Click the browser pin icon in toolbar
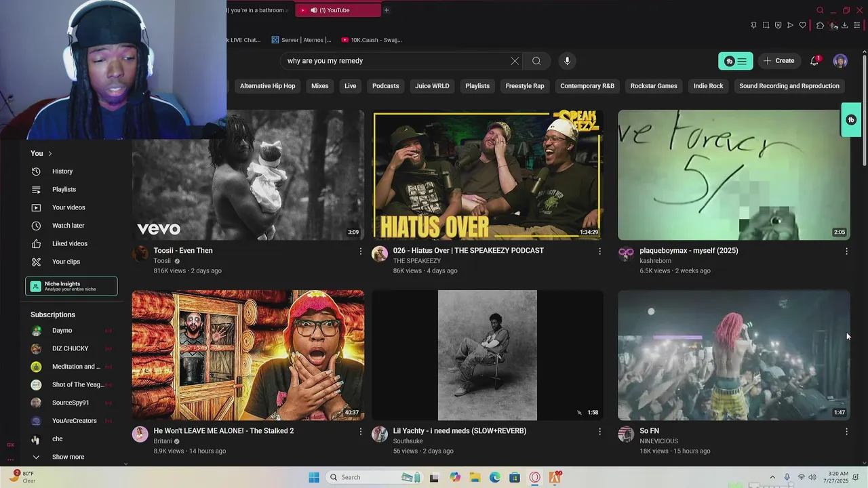 (753, 25)
